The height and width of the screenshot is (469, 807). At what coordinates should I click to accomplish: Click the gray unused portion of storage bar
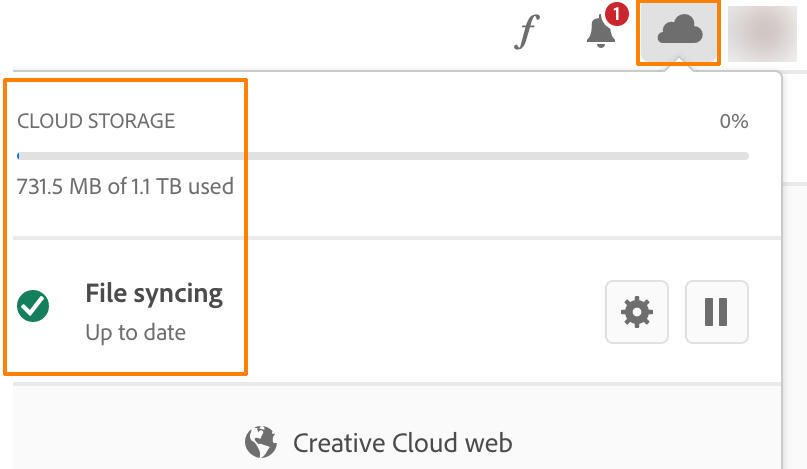[x=384, y=156]
